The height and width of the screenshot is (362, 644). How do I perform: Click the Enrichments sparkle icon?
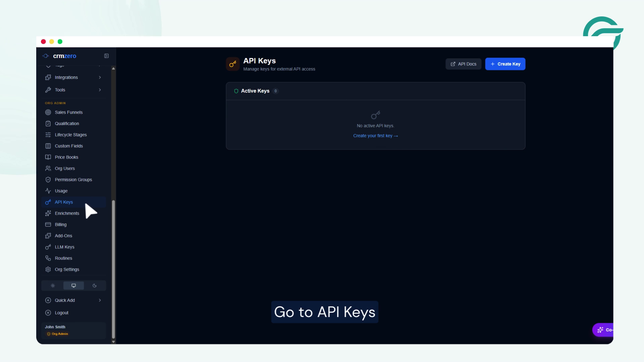[x=48, y=213]
